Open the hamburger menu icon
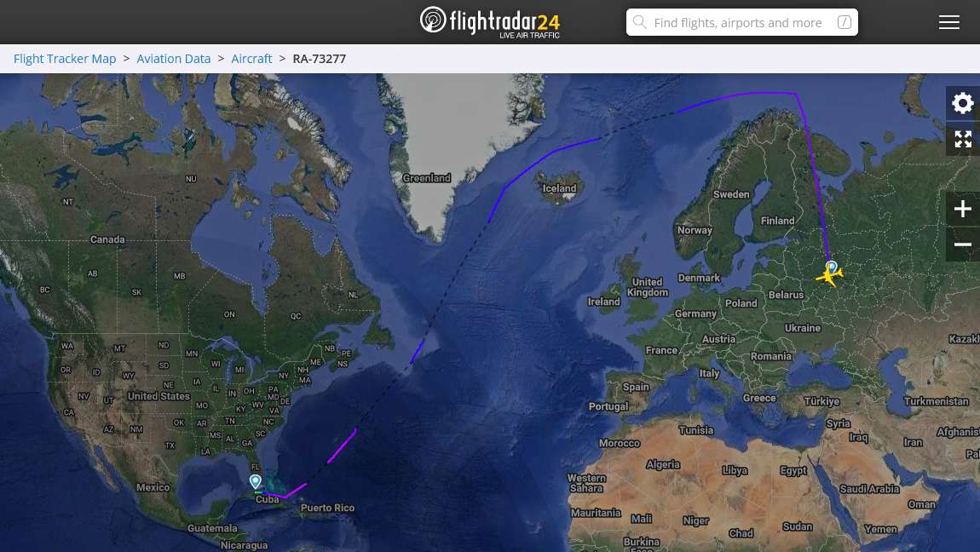 (x=948, y=22)
